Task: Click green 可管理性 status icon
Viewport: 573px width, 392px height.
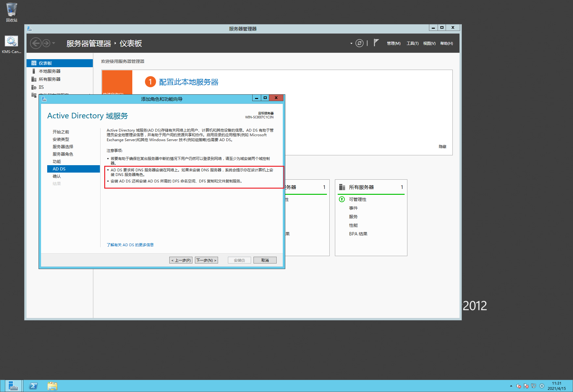Action: tap(342, 199)
